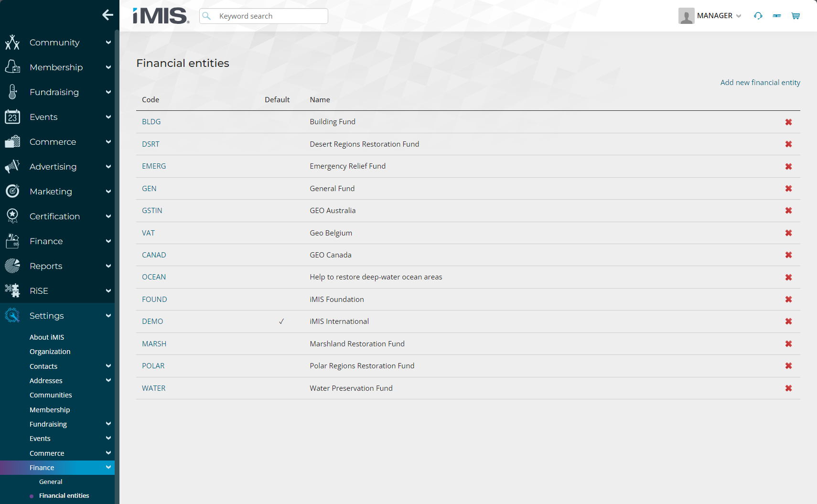Delete the Desert Regions Restoration Fund
Viewport: 817px width, 504px height.
[x=788, y=144]
